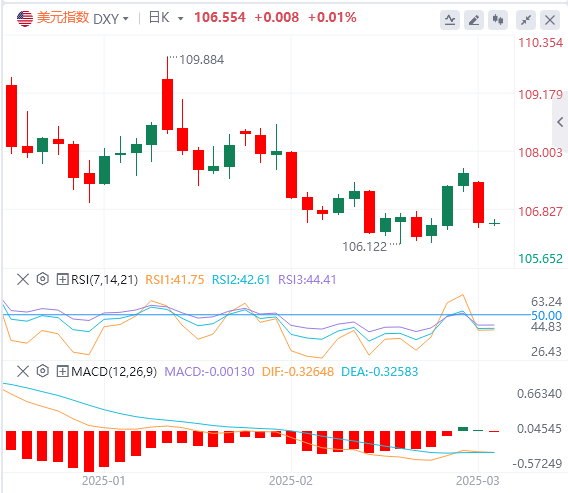
Task: Expand the DXY symbol dropdown arrow
Action: tap(126, 18)
